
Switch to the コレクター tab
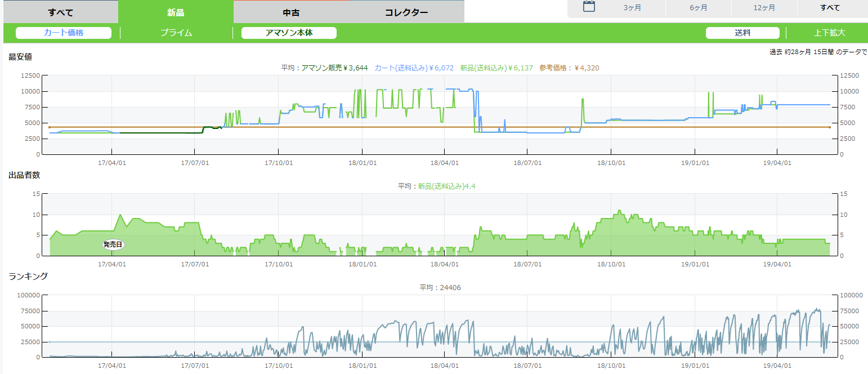coord(406,12)
